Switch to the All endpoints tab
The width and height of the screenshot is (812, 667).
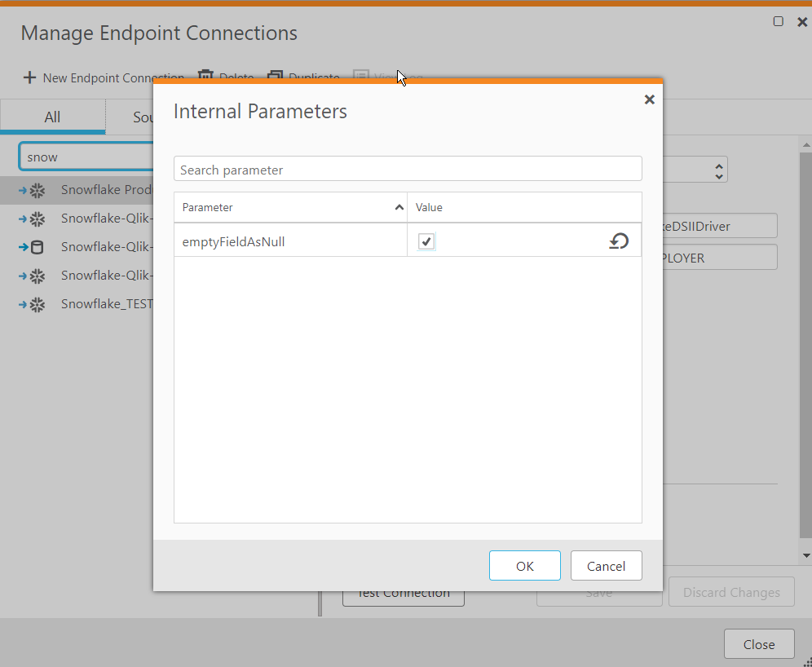(52, 117)
